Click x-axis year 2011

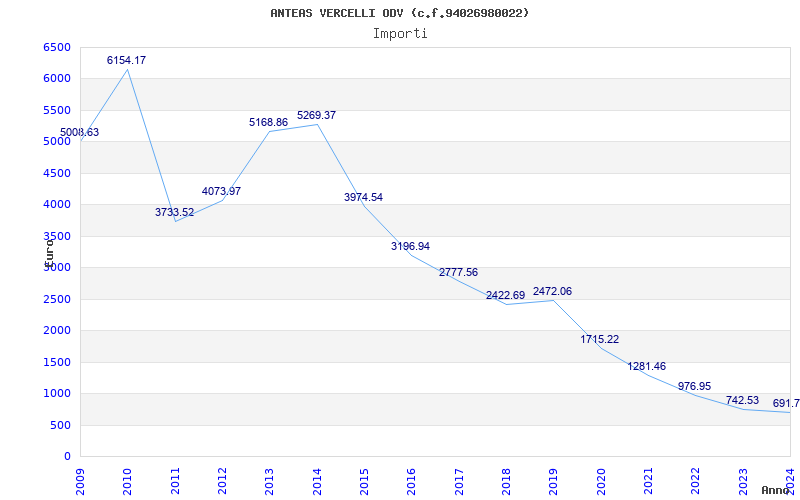coord(175,481)
